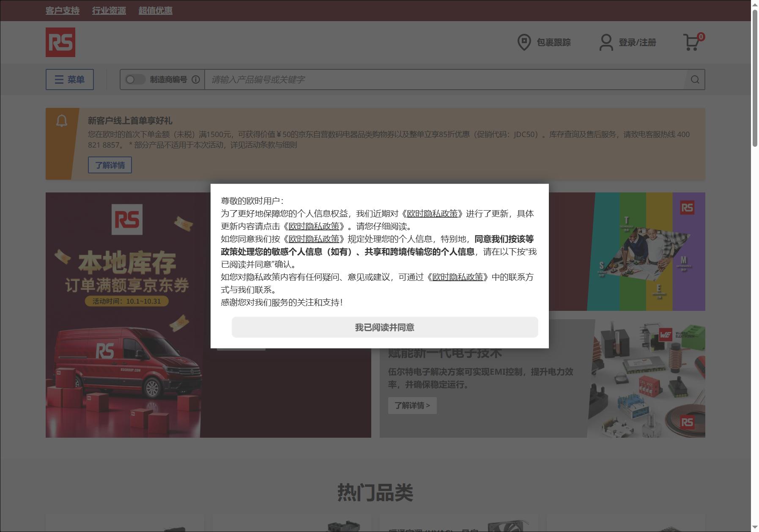
Task: Click 包裹跟踪 link
Action: coord(554,42)
